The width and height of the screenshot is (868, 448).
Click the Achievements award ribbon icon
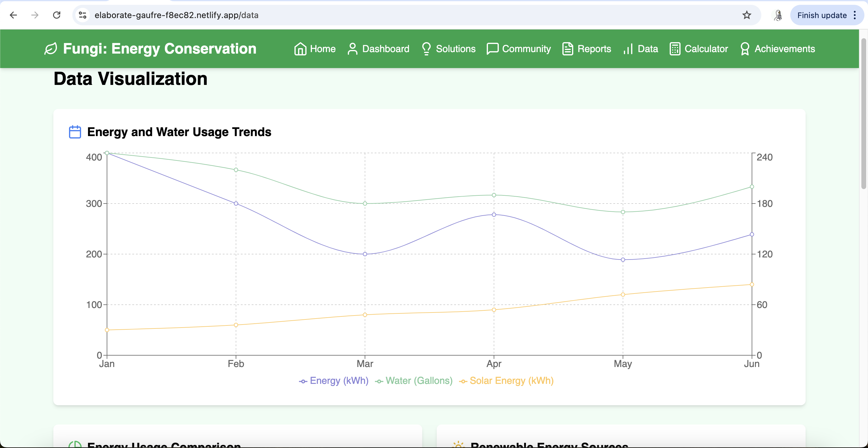[x=745, y=49]
